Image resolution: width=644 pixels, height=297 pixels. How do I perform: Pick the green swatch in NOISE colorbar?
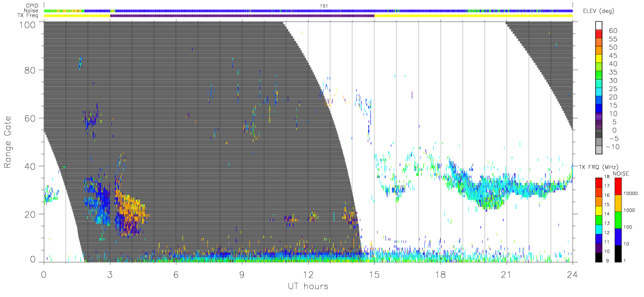pyautogui.click(x=618, y=220)
